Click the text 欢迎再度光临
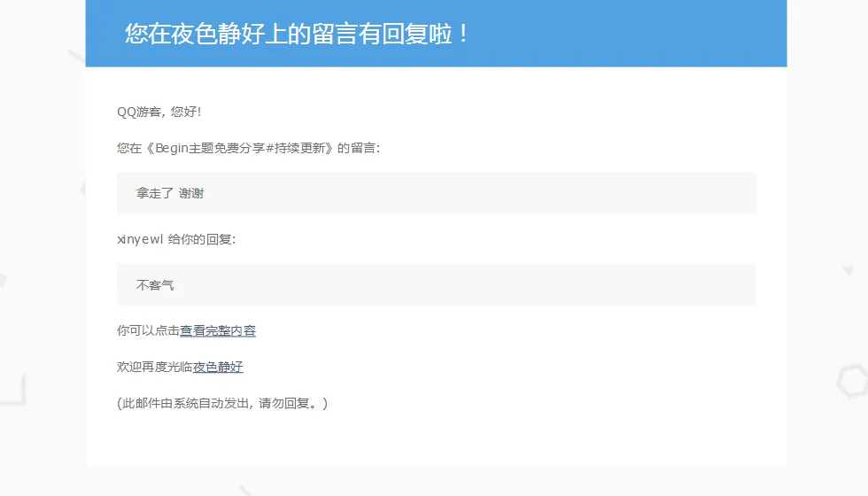 [x=154, y=367]
